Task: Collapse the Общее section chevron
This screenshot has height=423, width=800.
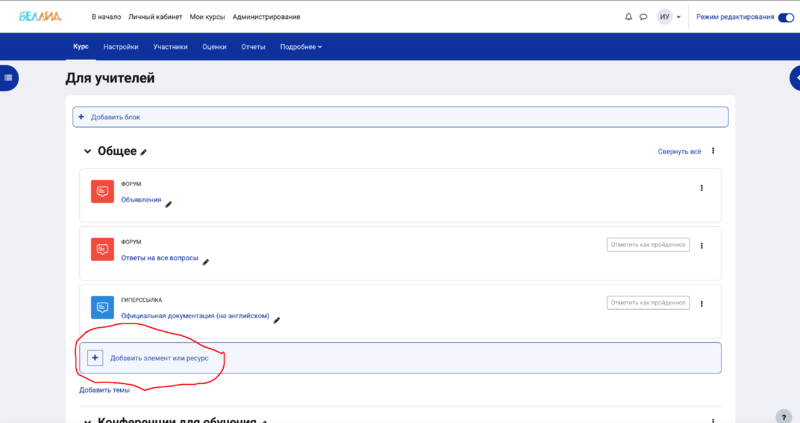Action: (87, 152)
